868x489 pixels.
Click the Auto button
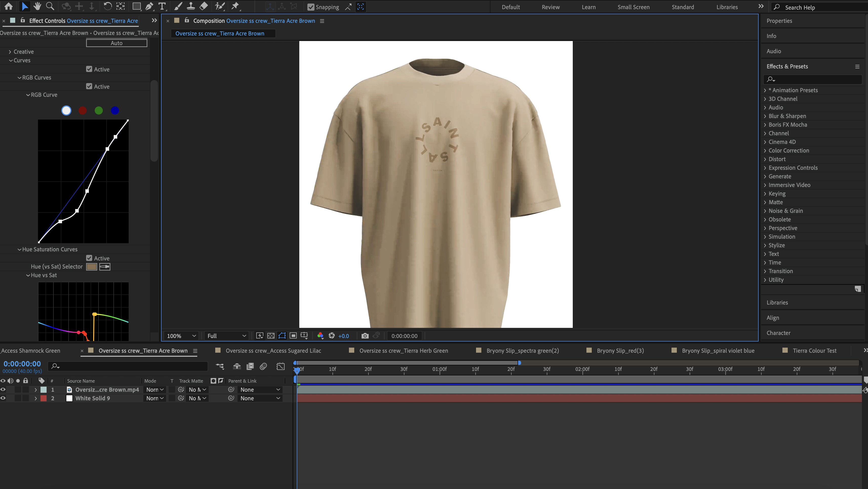click(116, 43)
